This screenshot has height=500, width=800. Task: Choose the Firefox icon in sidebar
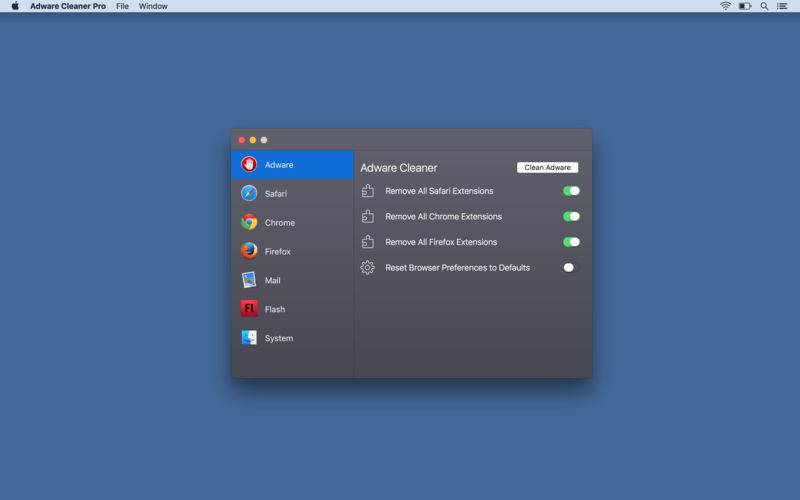(249, 251)
